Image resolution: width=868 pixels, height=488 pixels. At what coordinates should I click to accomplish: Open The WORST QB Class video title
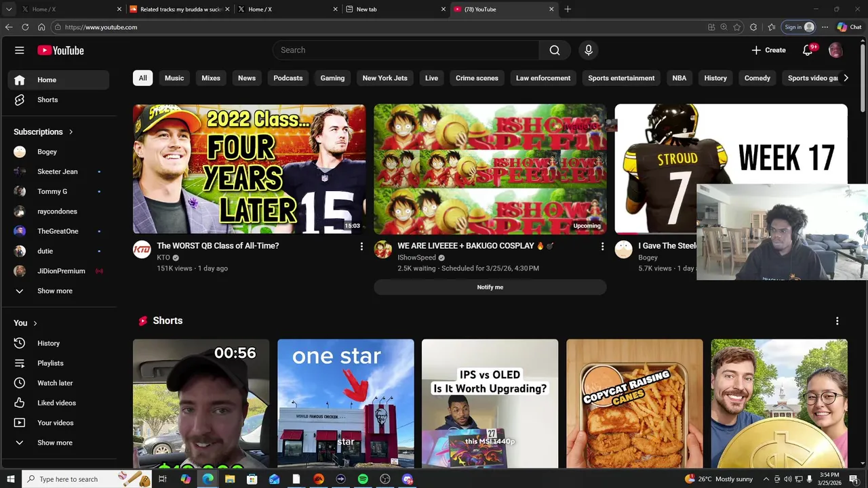218,246
